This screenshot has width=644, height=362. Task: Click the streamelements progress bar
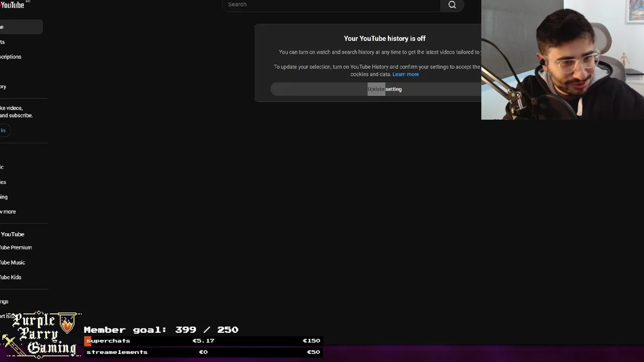203,352
